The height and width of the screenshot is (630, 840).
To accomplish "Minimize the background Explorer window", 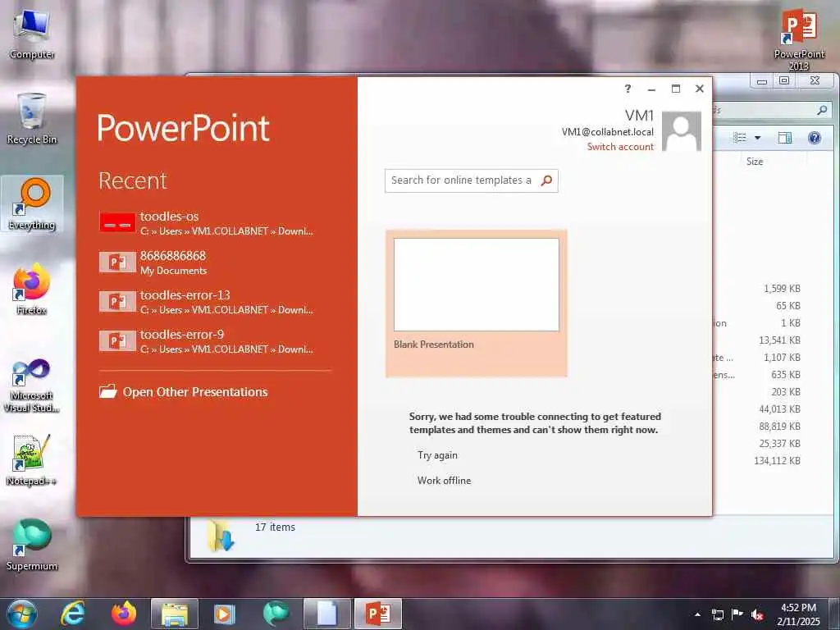I will (762, 81).
